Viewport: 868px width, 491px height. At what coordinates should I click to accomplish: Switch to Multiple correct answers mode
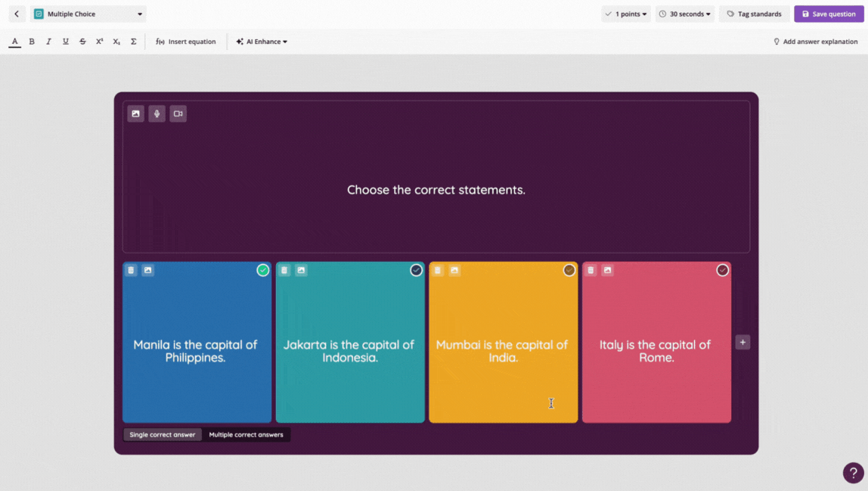click(x=246, y=434)
